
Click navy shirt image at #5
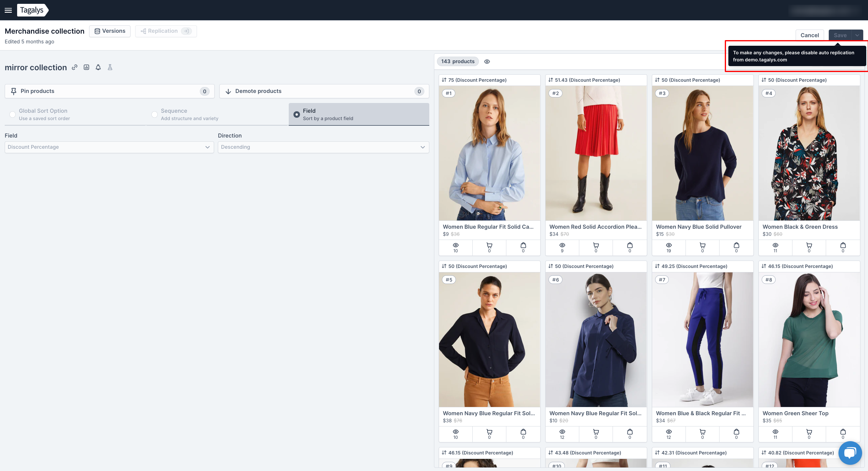[x=489, y=340]
